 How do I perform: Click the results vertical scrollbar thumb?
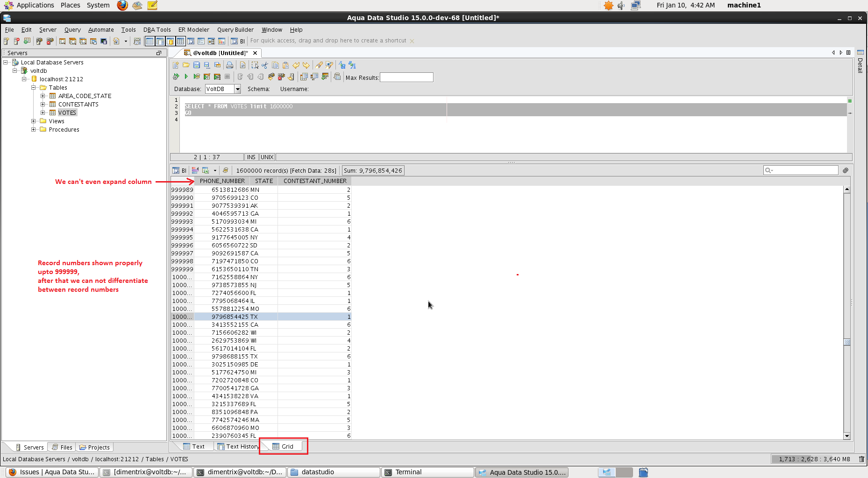[x=847, y=342]
